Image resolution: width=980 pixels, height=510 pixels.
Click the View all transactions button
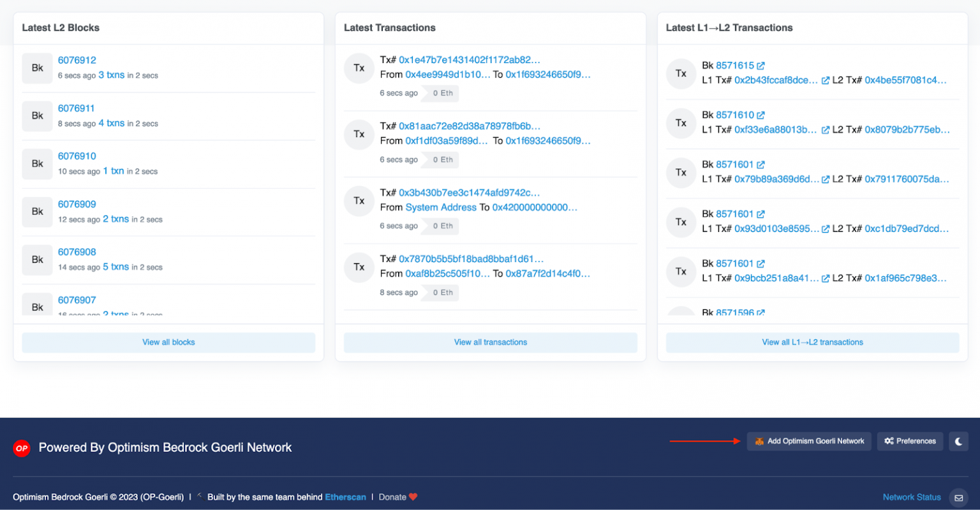click(x=490, y=342)
